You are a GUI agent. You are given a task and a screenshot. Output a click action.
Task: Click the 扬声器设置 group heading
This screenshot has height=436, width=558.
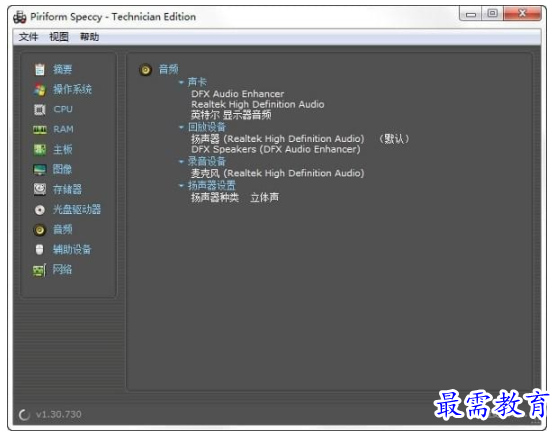pos(212,185)
